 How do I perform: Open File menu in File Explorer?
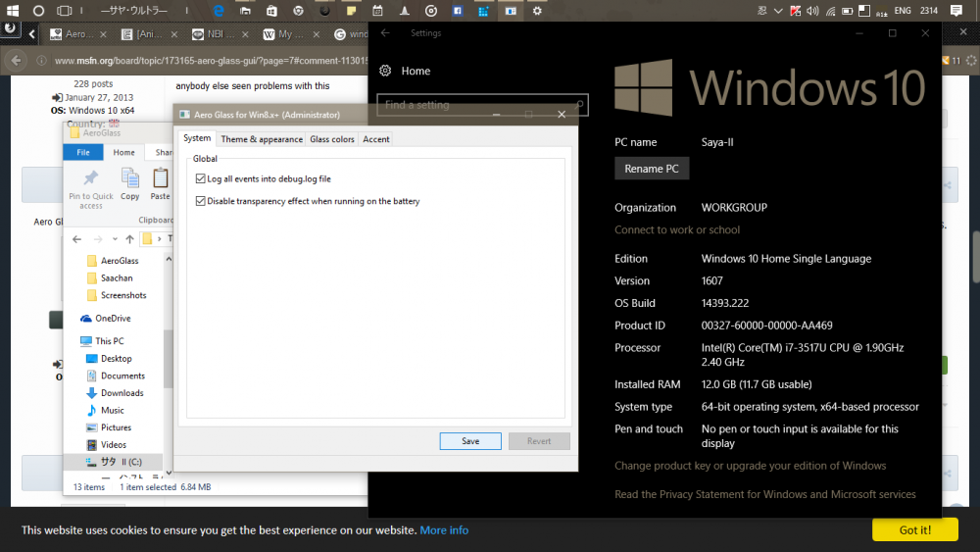[x=83, y=153]
